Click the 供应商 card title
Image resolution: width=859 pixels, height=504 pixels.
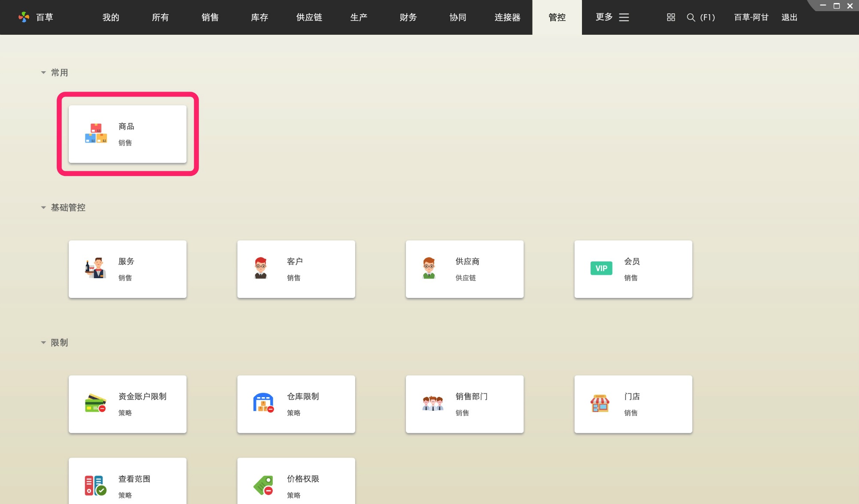467,261
